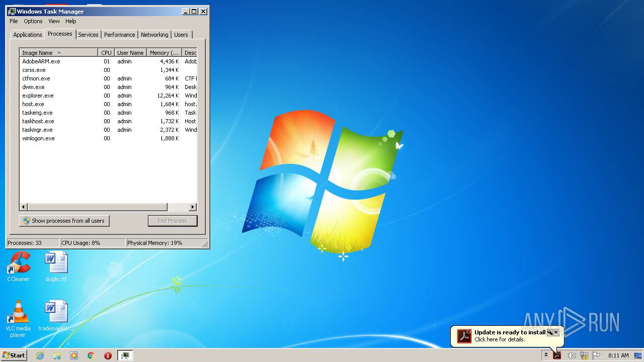Viewport: 644px width, 362px height.
Task: Click the 12,264 K memory value
Action: [168, 96]
